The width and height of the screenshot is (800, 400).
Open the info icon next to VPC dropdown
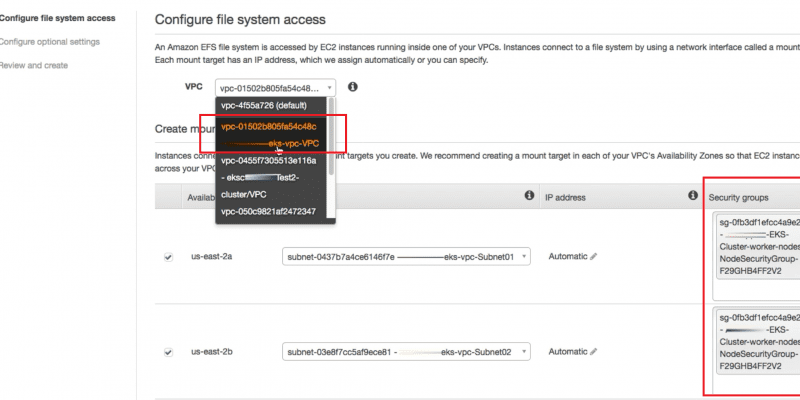(x=353, y=87)
